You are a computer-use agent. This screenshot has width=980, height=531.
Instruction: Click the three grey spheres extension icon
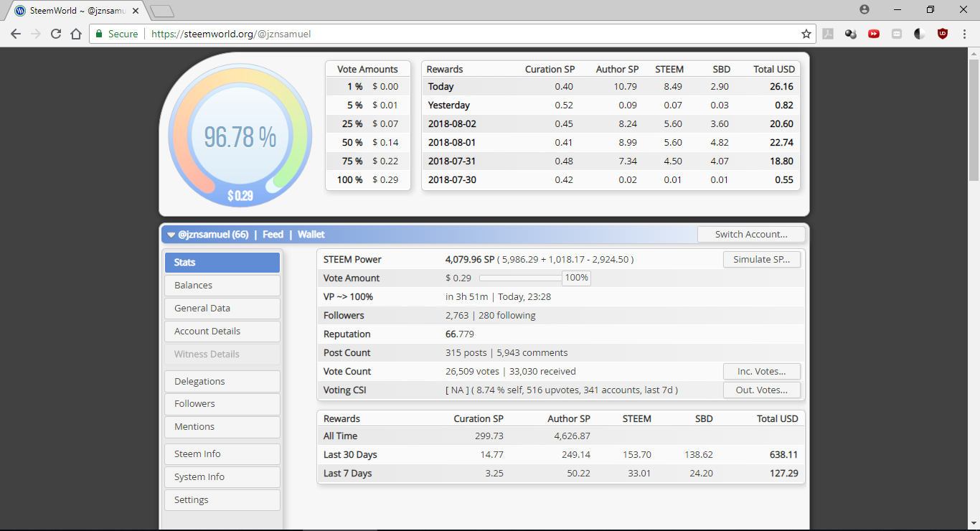click(851, 34)
